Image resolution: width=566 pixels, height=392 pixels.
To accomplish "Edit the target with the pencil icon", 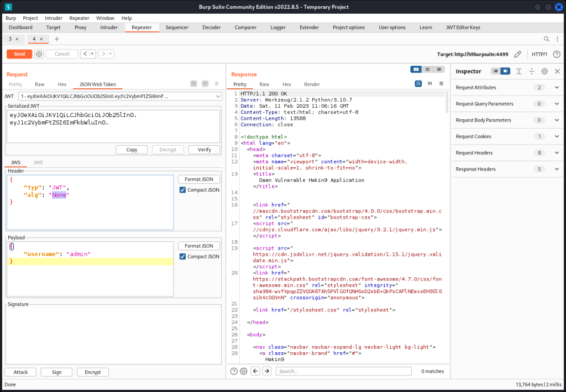I will coord(517,55).
